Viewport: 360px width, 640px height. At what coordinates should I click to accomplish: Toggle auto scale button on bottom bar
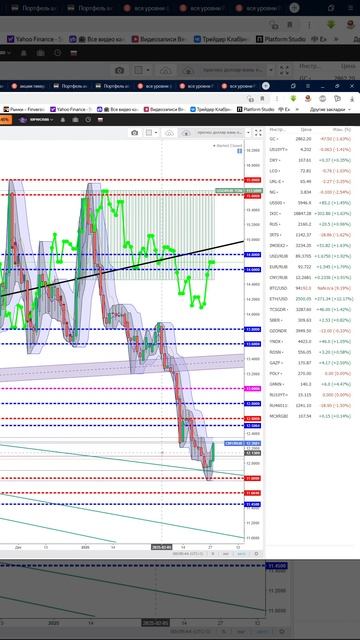(x=241, y=554)
